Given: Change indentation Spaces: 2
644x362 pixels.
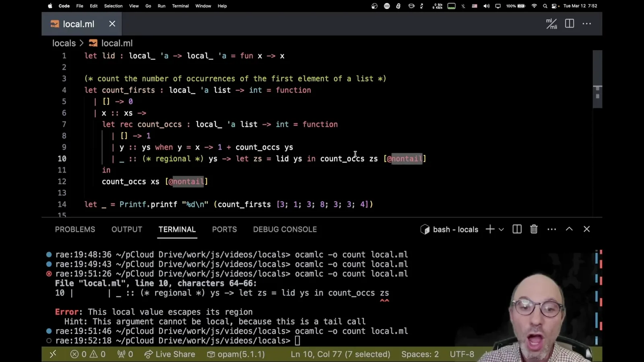Looking at the screenshot, I should (420, 354).
